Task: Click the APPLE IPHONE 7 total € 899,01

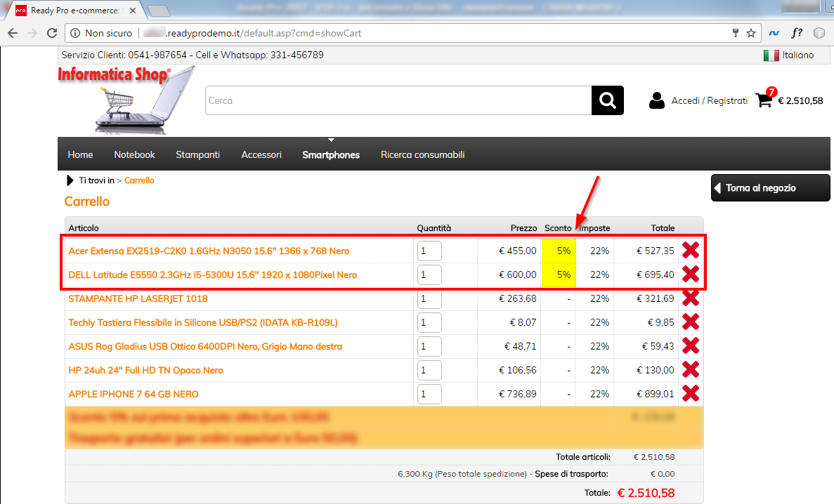Action: coord(656,394)
